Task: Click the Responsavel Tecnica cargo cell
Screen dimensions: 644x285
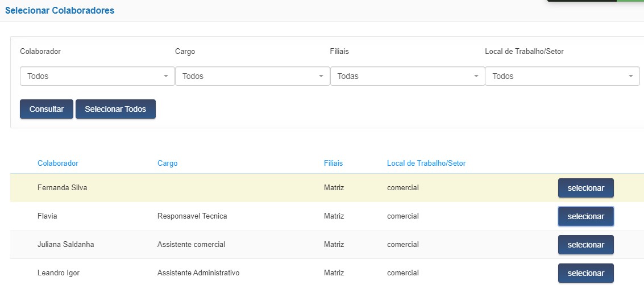Action: click(192, 216)
